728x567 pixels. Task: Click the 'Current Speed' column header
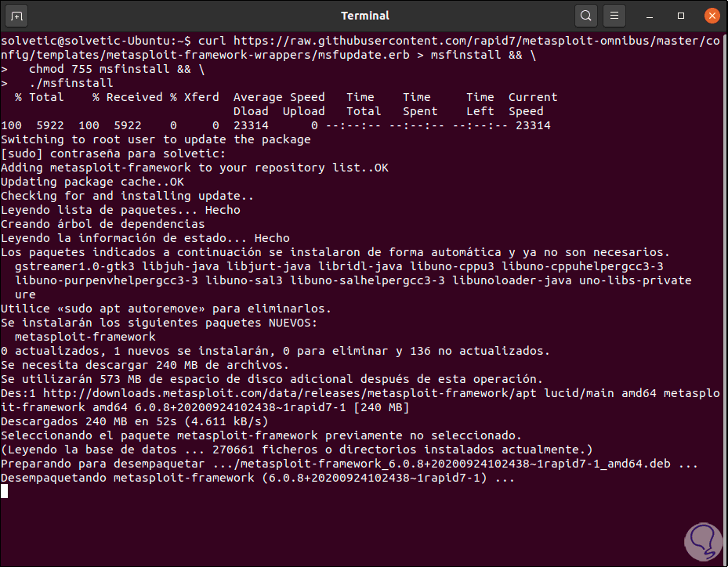coord(533,104)
